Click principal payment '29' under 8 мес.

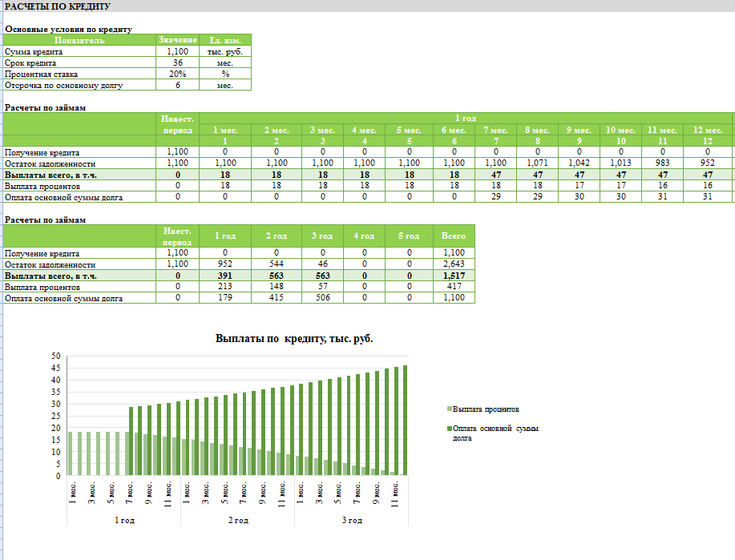coord(538,197)
